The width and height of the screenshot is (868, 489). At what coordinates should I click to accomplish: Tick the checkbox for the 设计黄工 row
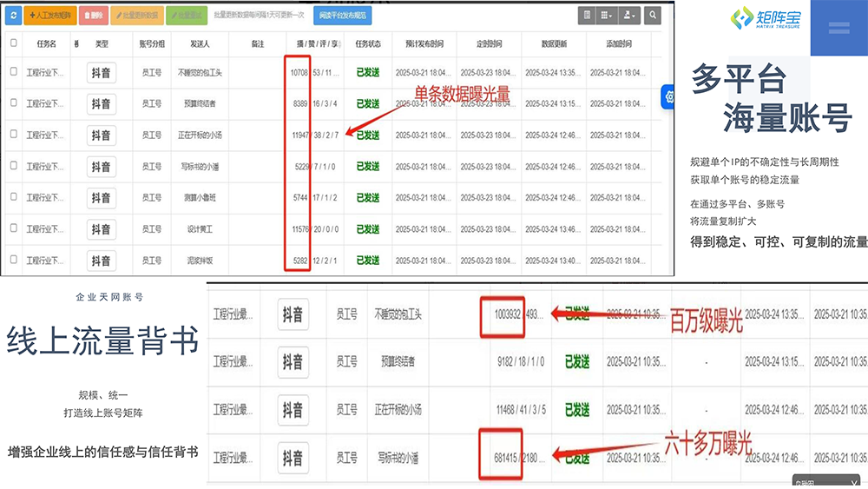(x=14, y=228)
